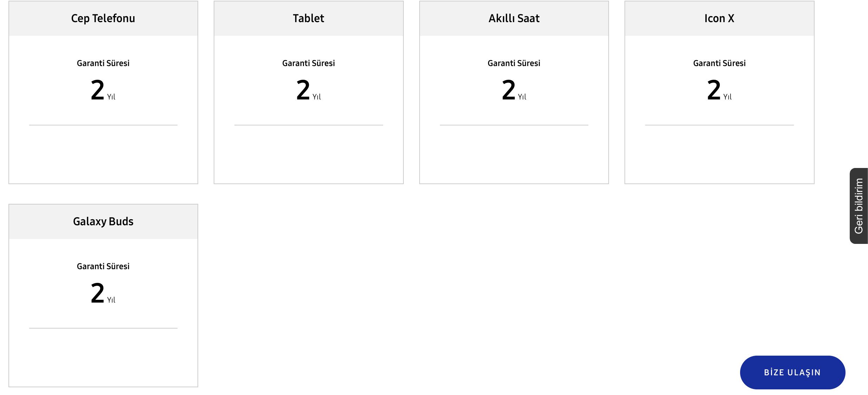The width and height of the screenshot is (868, 395).
Task: Select the Cep Telefonu card header
Action: tap(103, 18)
